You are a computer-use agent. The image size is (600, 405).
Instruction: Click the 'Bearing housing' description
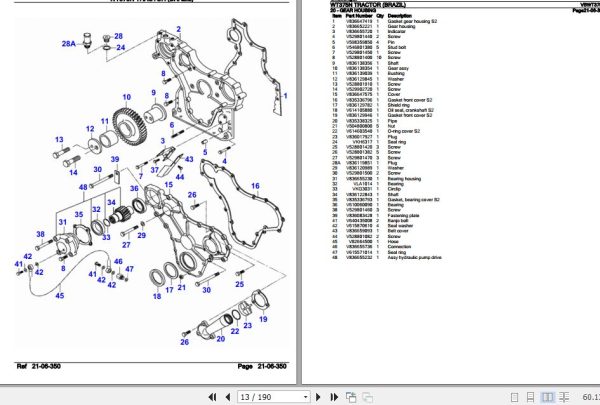click(404, 179)
